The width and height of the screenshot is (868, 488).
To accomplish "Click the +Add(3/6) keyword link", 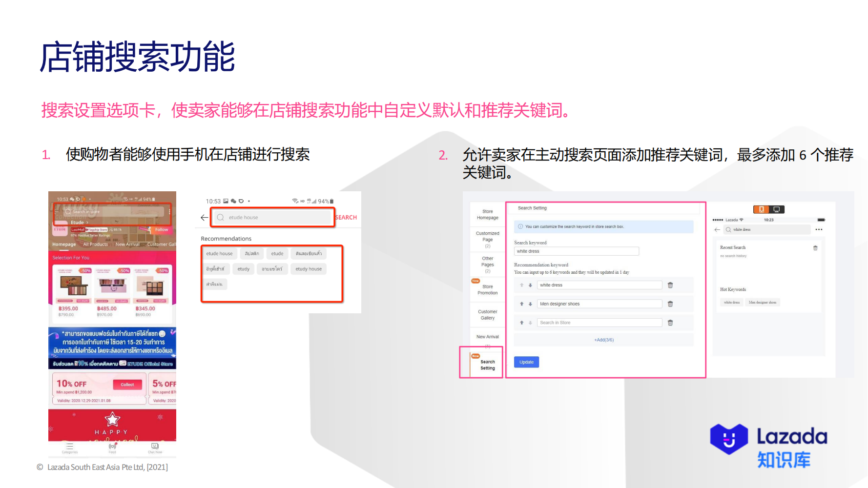I will 604,340.
